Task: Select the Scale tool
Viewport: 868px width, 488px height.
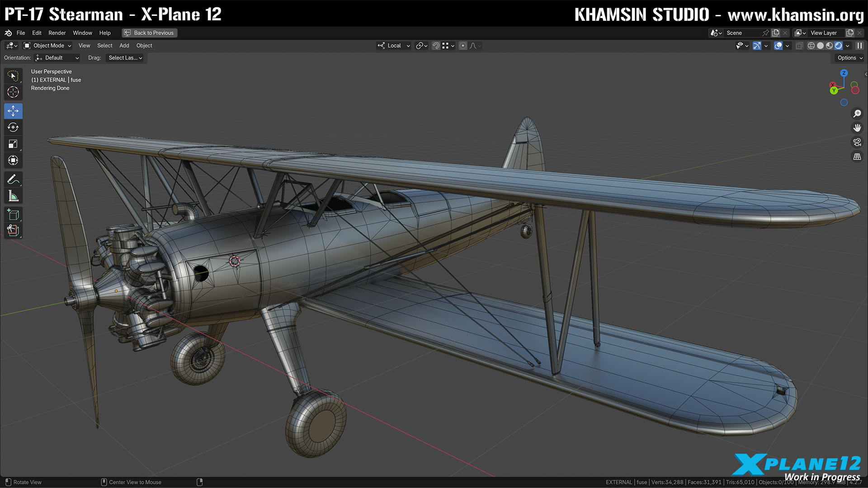Action: point(13,144)
